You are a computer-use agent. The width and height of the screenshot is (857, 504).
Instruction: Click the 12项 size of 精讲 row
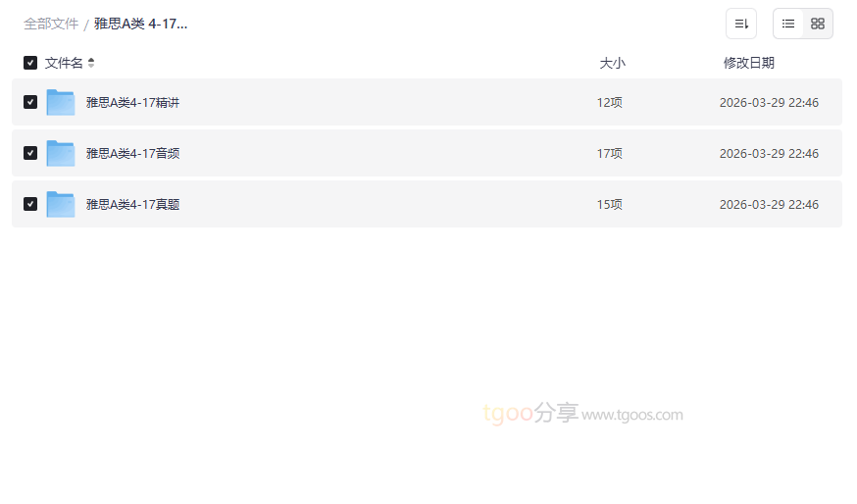click(609, 102)
